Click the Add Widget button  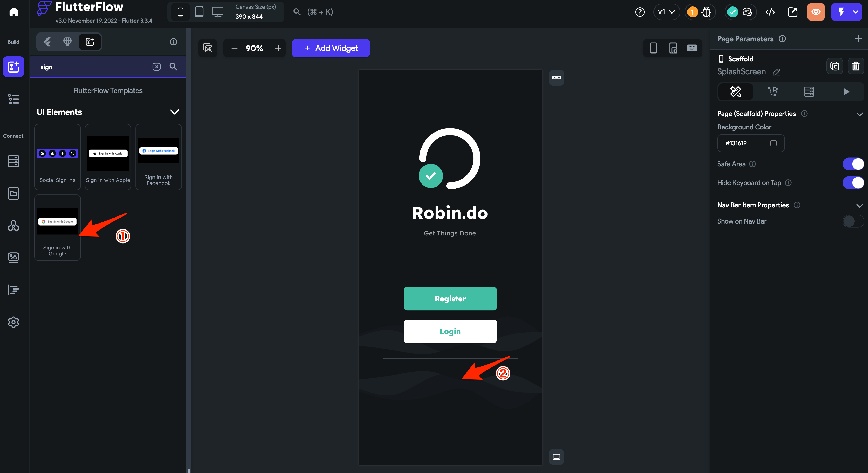331,48
